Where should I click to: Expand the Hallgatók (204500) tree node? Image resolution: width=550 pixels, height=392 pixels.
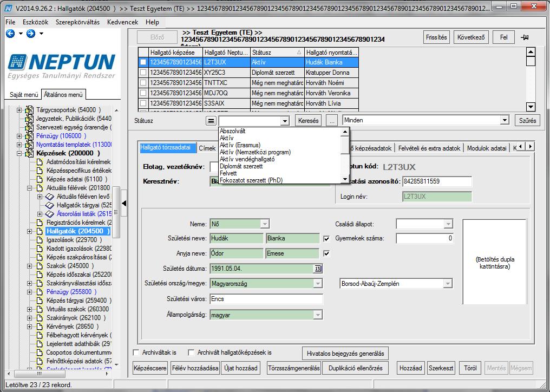coord(30,231)
